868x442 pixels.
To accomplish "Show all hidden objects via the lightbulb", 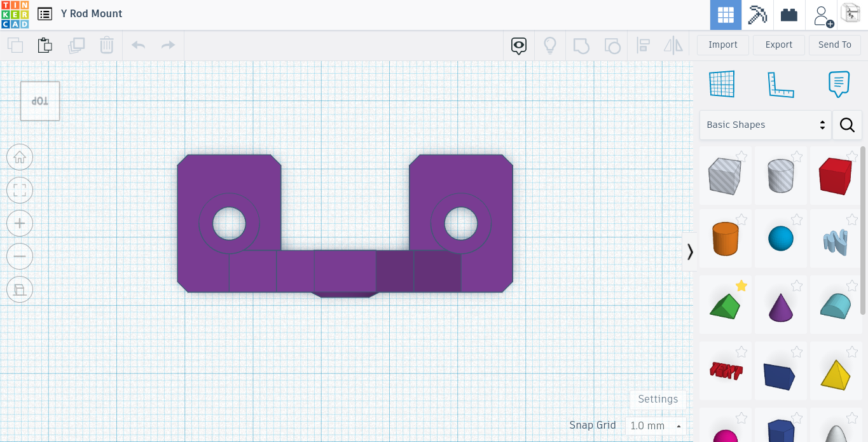I will tap(550, 45).
